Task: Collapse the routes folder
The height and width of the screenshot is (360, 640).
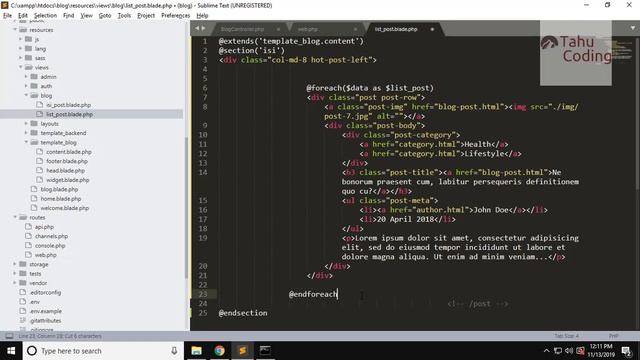Action: 15,218
